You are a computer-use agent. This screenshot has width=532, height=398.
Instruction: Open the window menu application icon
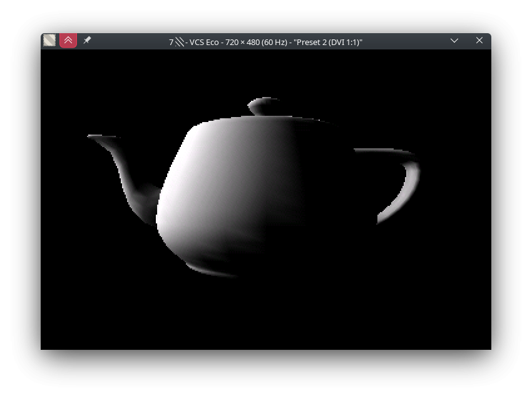tap(49, 41)
